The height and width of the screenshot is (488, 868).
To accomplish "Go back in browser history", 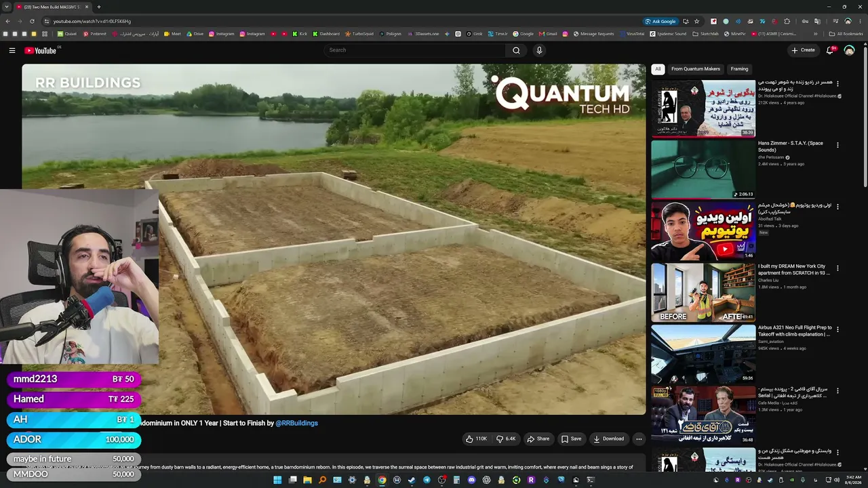I will click(7, 21).
